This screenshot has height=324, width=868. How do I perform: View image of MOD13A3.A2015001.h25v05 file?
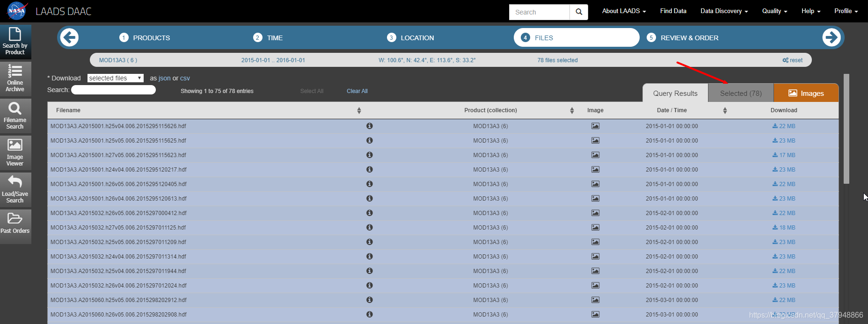point(595,140)
